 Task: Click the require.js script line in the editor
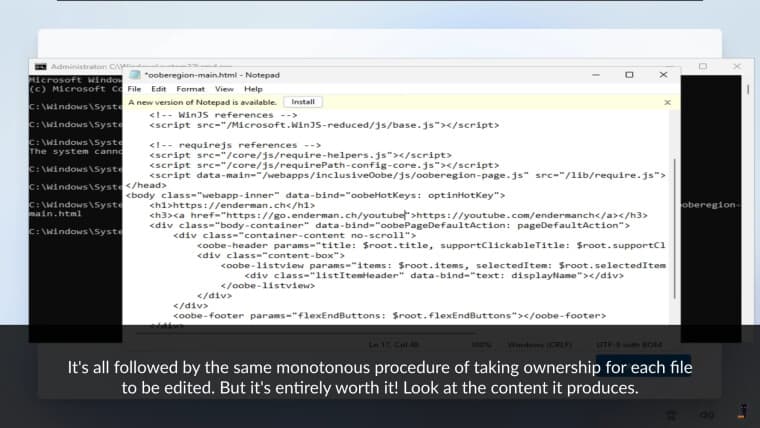400,175
